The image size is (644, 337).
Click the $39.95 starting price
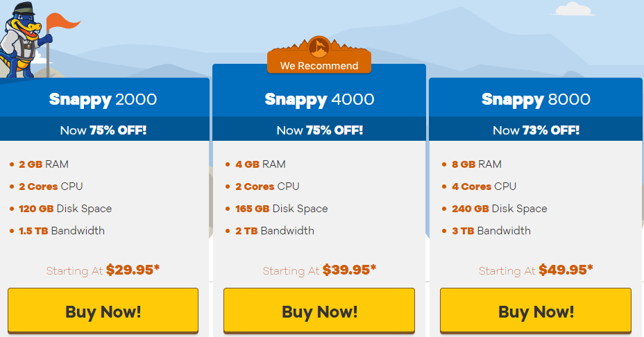[x=349, y=270]
